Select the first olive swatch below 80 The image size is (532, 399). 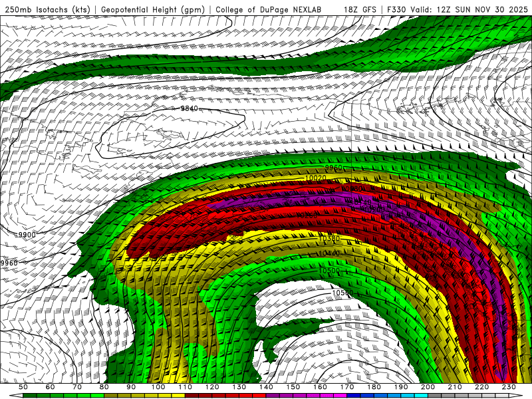(x=110, y=396)
